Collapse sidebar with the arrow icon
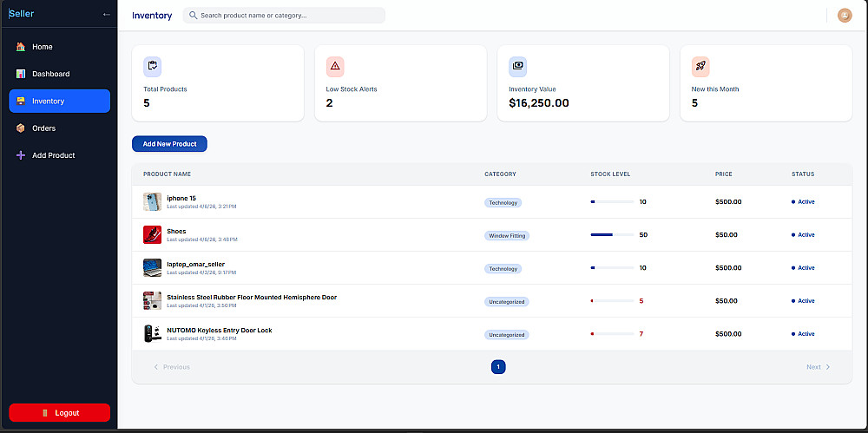Viewport: 868px width, 433px height. click(107, 15)
